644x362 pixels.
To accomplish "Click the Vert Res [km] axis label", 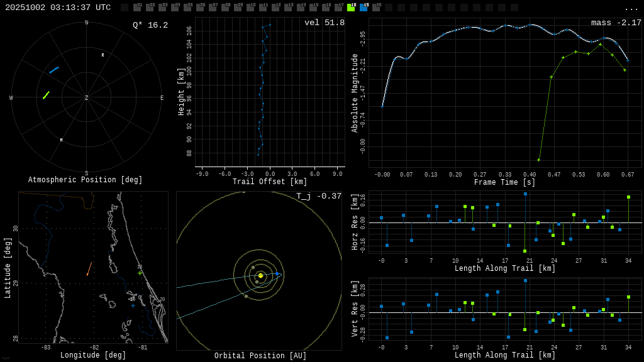I will tap(355, 309).
